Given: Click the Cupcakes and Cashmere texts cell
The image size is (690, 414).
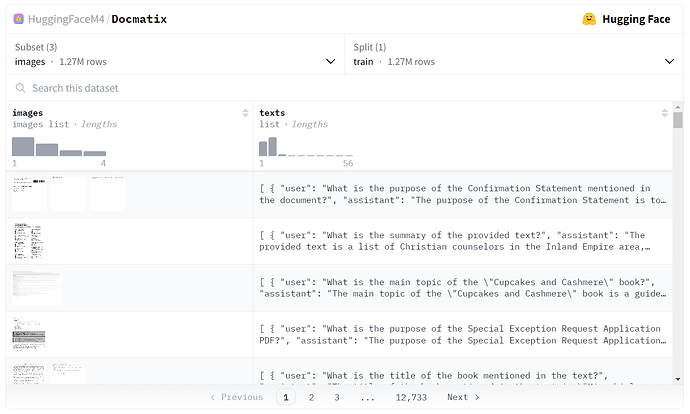Looking at the screenshot, I should [x=460, y=288].
